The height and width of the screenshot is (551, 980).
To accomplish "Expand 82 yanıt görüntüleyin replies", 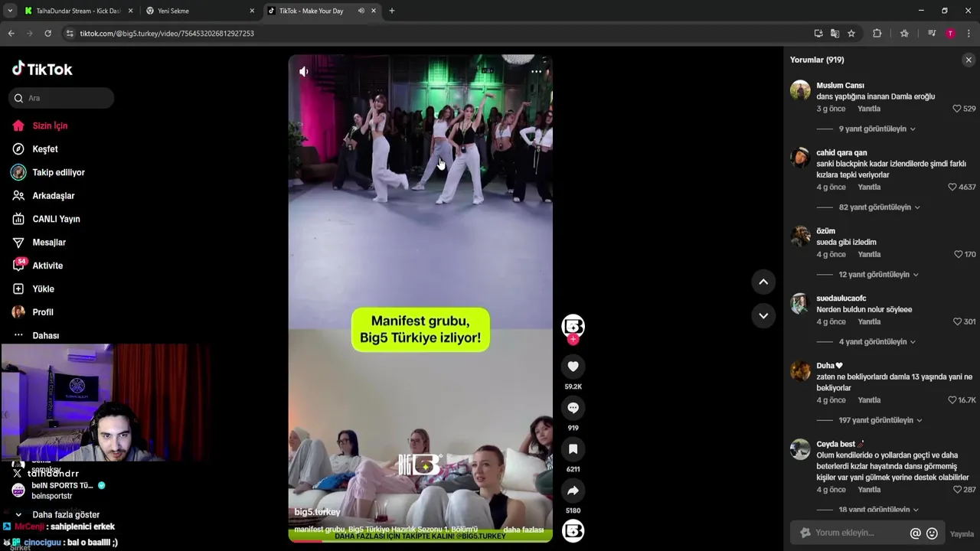I will pos(879,207).
